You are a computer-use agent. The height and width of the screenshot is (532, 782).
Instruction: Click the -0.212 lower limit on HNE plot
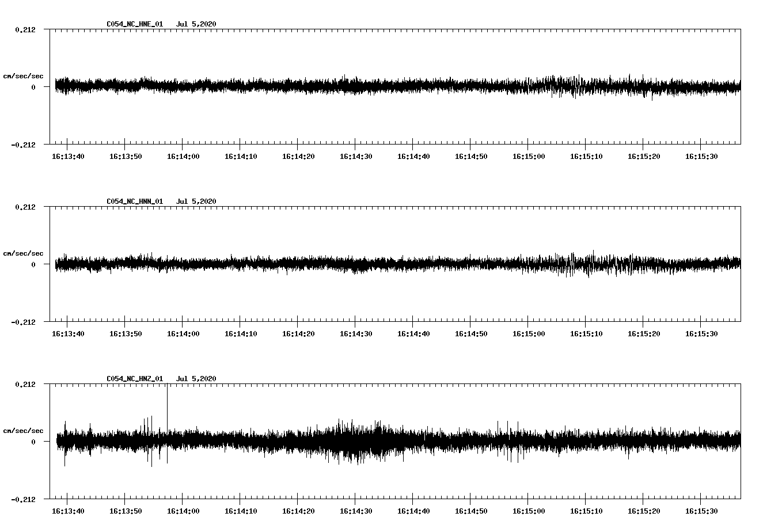(x=23, y=145)
